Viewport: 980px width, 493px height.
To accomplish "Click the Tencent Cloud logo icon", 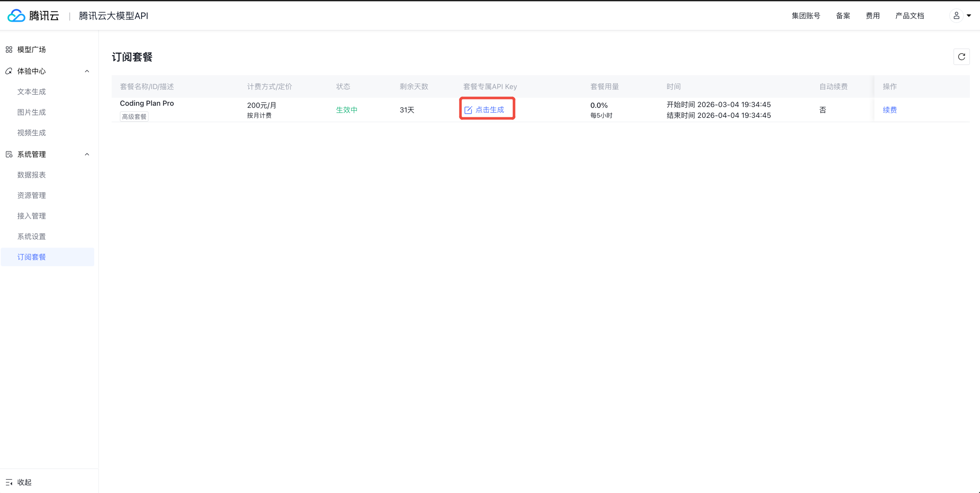I will (x=17, y=16).
